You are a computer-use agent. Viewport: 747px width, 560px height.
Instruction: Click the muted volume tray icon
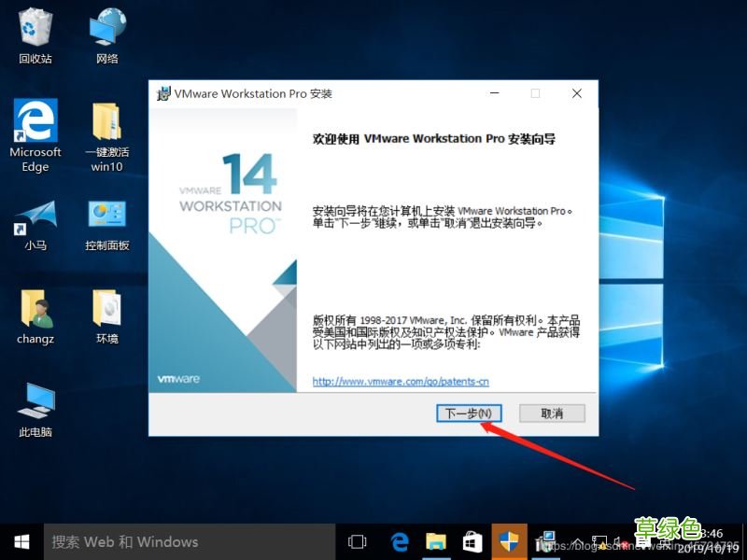(x=621, y=542)
